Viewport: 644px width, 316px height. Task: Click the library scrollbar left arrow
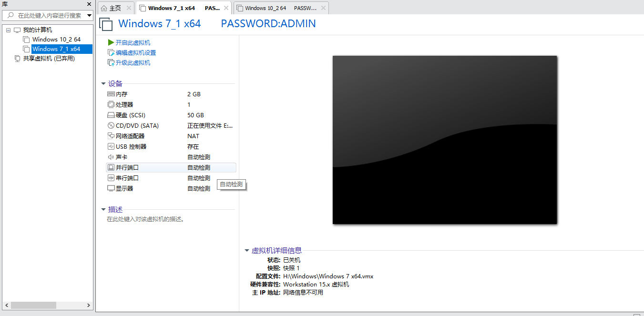click(6, 305)
